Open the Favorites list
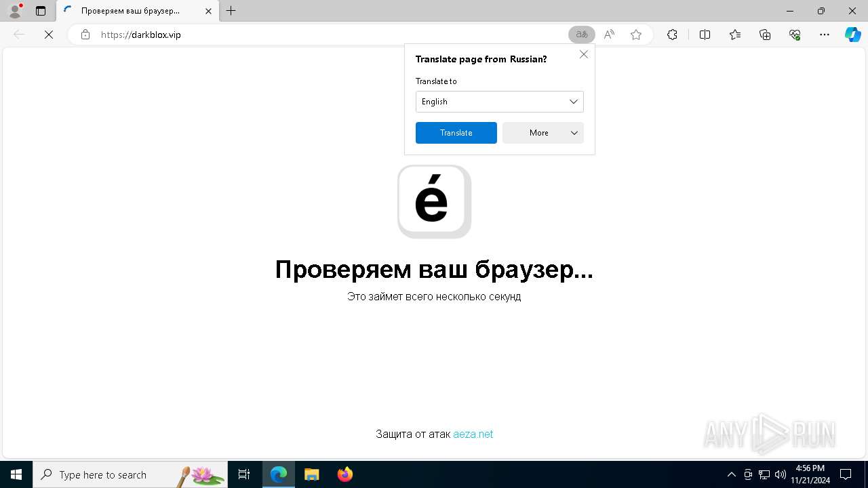 pyautogui.click(x=735, y=35)
